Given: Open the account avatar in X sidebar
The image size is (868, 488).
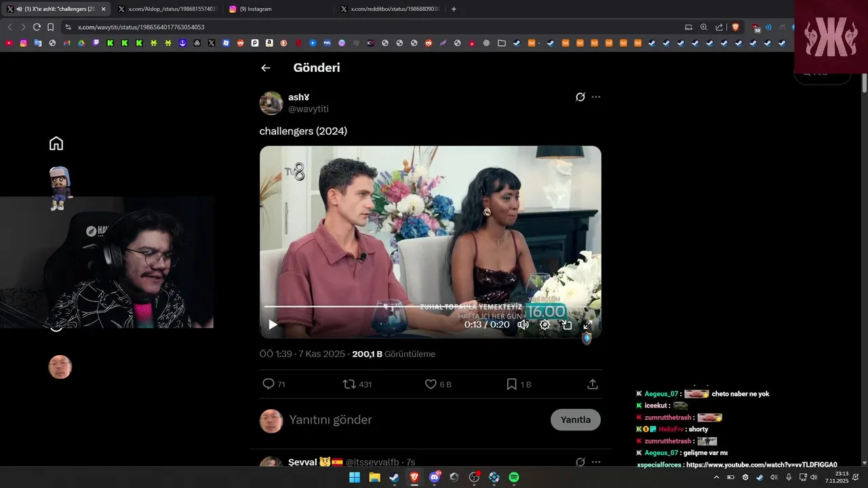Looking at the screenshot, I should click(60, 367).
